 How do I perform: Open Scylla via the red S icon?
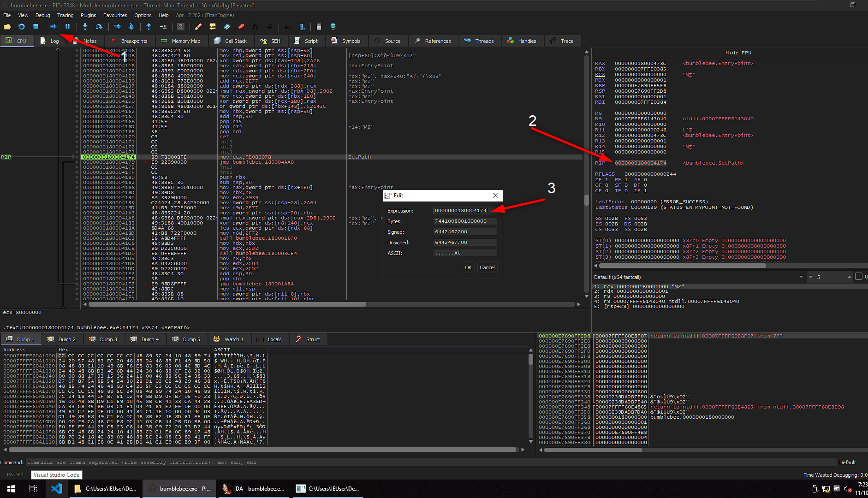point(181,27)
